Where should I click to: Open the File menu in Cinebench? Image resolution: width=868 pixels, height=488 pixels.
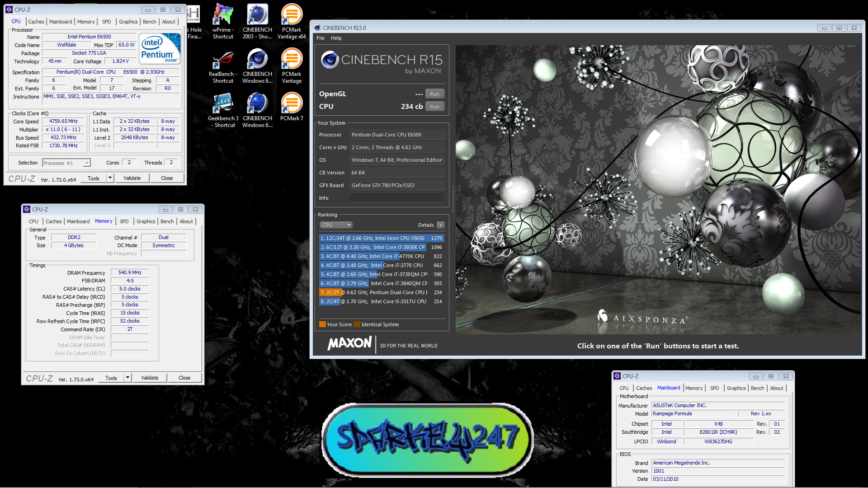(x=321, y=38)
